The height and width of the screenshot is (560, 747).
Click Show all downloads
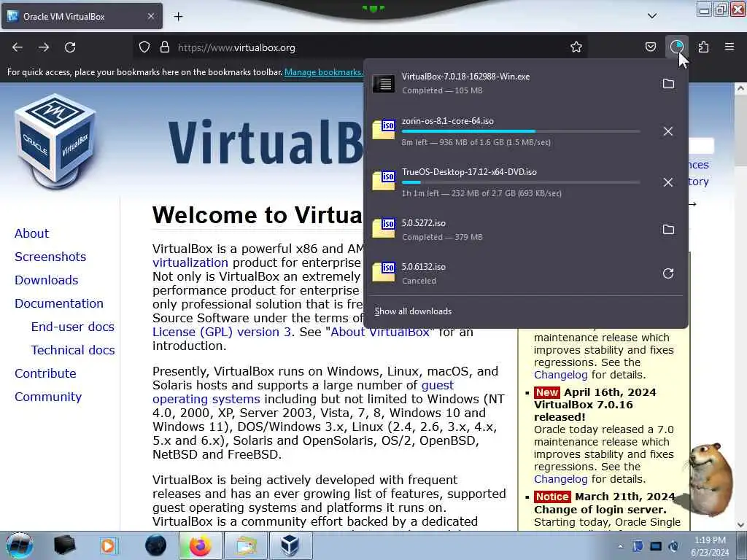[x=413, y=311]
